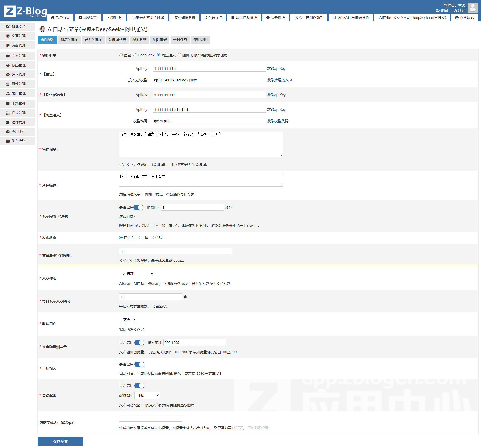Click the 保存配置 button
This screenshot has height=448, width=481.
pos(60,442)
